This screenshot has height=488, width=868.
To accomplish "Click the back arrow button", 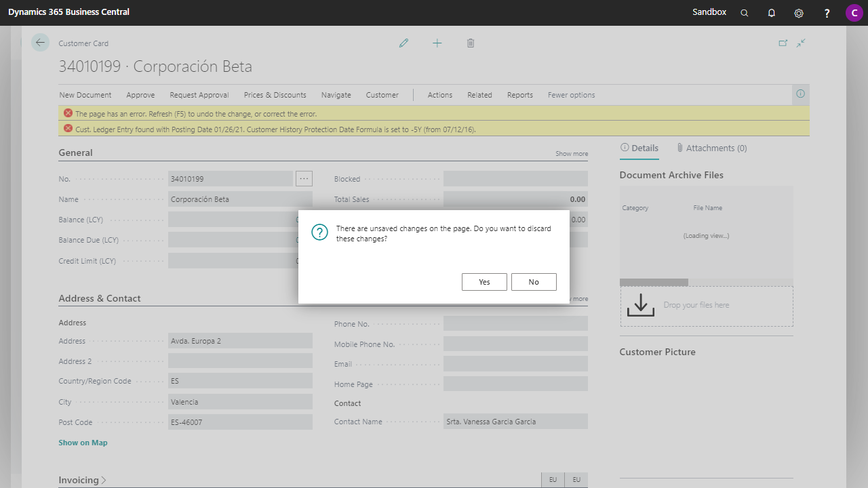I will [40, 43].
